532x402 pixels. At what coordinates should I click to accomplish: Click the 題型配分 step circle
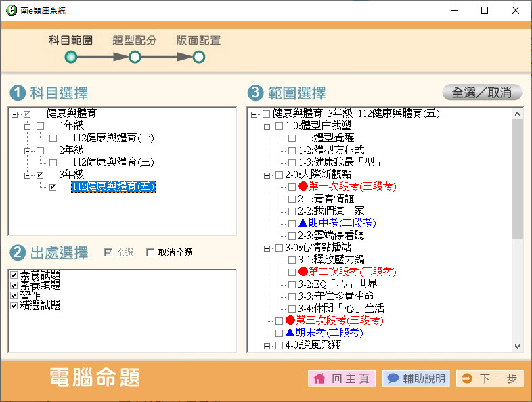pos(135,58)
